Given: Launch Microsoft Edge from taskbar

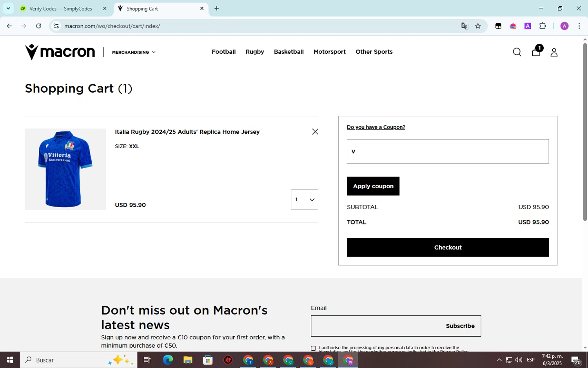Looking at the screenshot, I should (x=168, y=360).
